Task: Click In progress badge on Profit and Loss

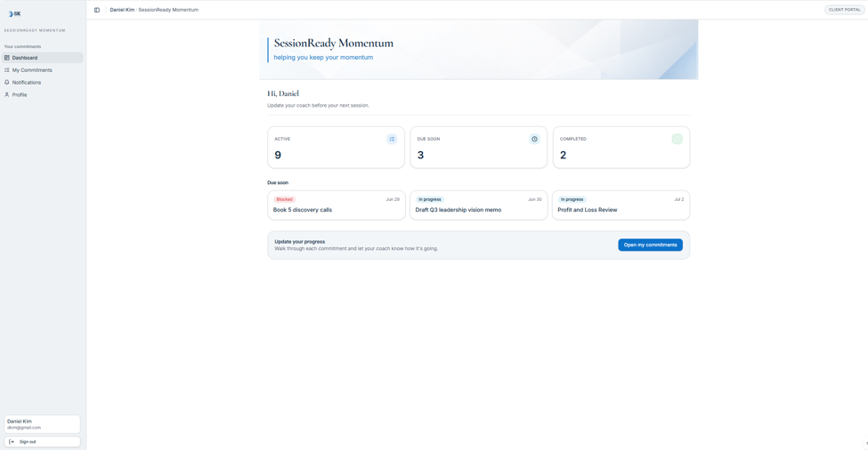Action: [x=572, y=199]
